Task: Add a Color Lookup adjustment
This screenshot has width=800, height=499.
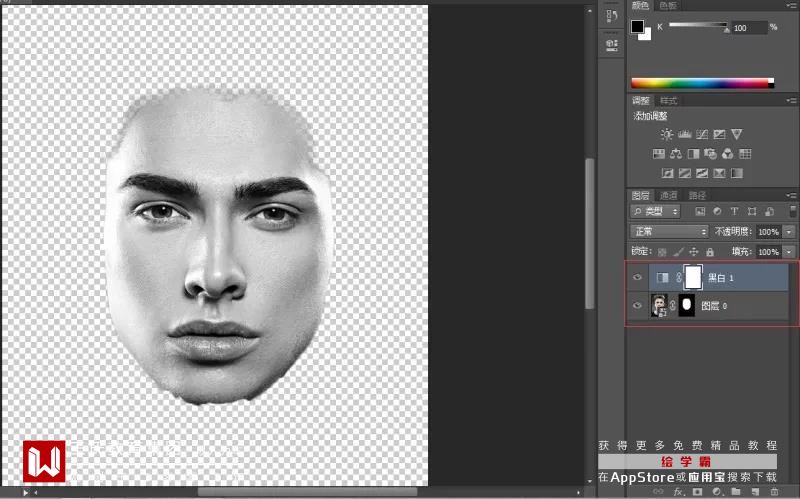Action: coord(745,154)
